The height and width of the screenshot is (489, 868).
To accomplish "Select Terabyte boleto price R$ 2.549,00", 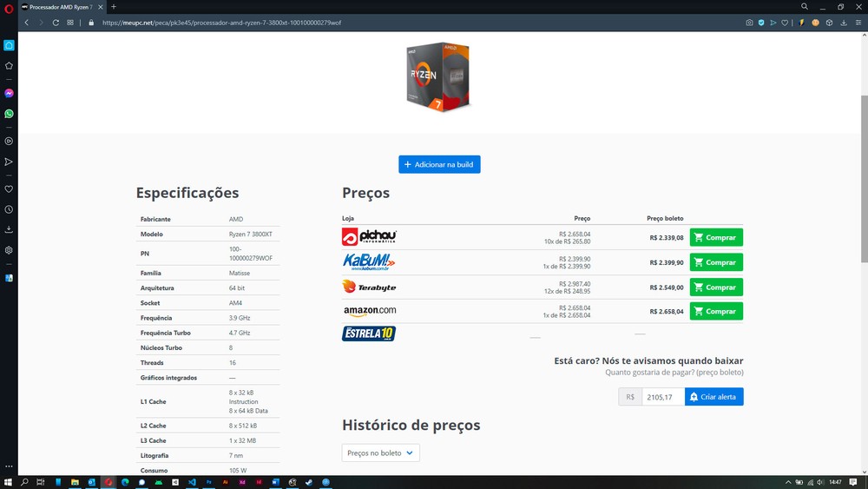I will click(667, 288).
